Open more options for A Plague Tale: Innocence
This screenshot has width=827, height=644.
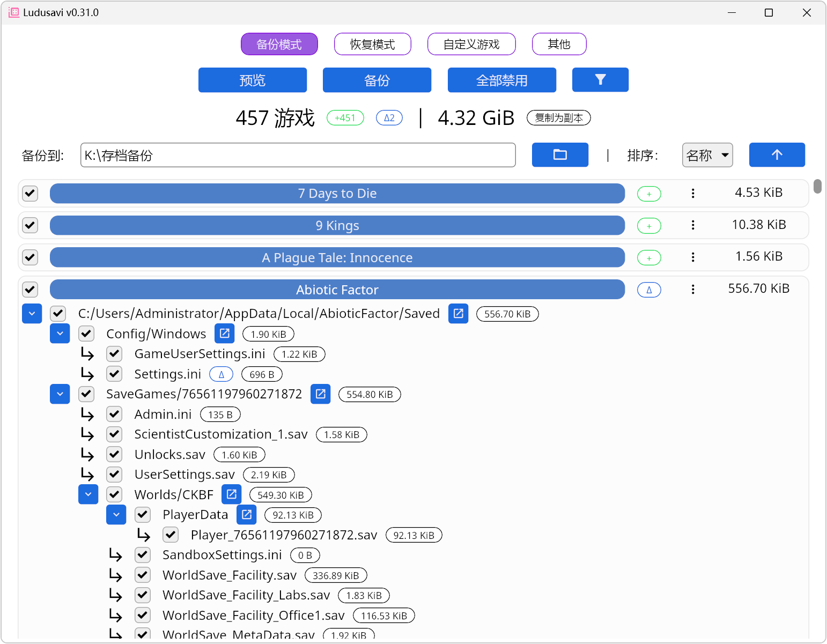[x=693, y=257]
